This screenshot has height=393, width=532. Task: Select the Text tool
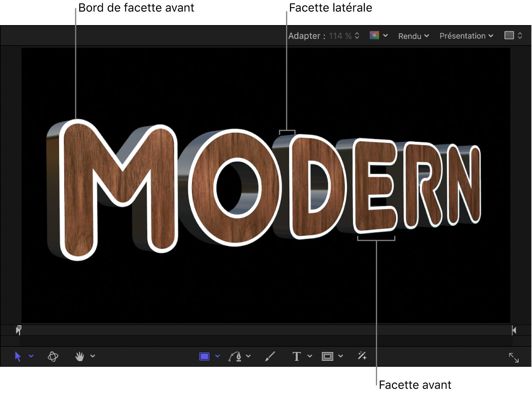click(297, 356)
